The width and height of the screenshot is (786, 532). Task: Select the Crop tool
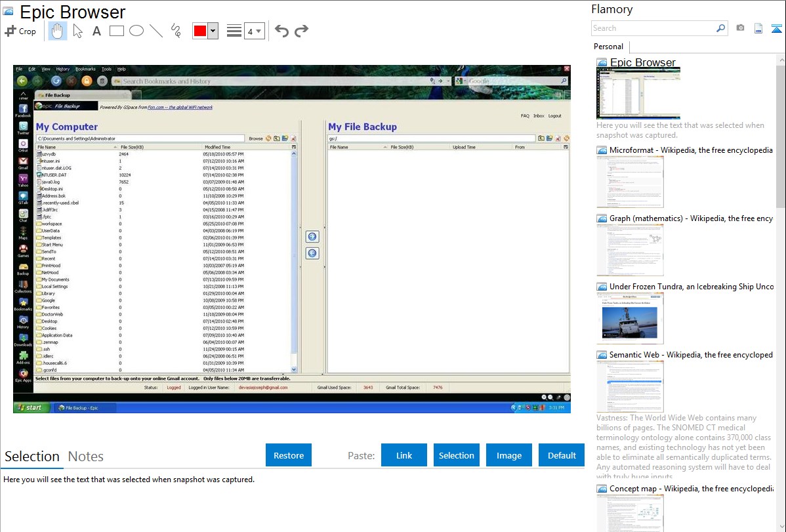21,31
